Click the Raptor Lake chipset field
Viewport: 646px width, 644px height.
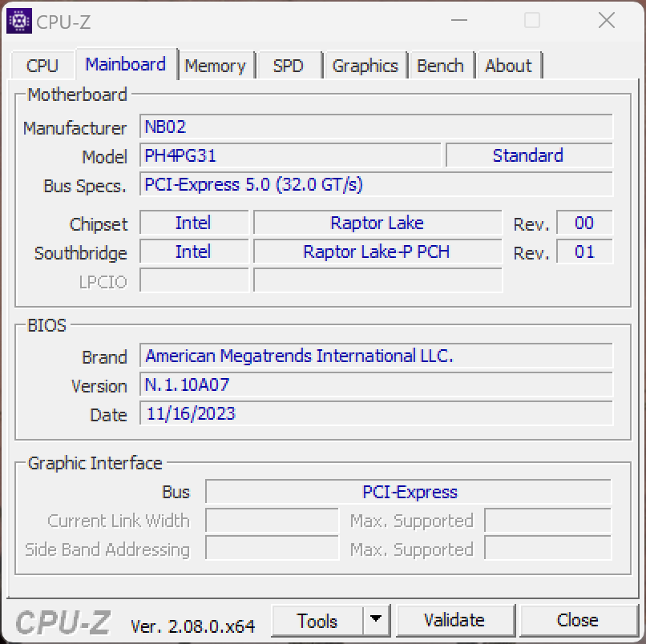[378, 223]
